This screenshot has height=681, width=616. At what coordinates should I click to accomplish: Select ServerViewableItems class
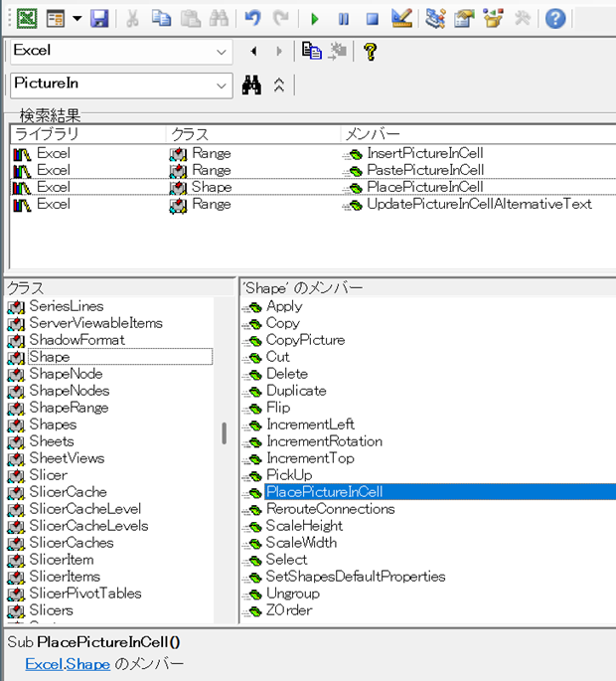96,323
